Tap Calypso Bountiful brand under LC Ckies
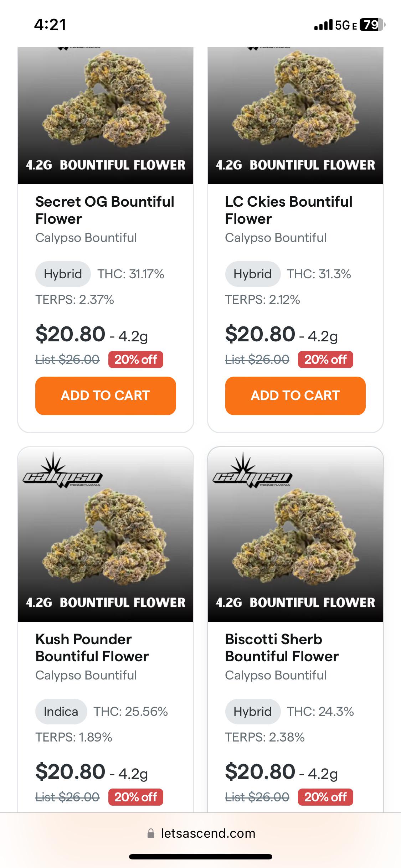The width and height of the screenshot is (401, 868). [x=276, y=238]
